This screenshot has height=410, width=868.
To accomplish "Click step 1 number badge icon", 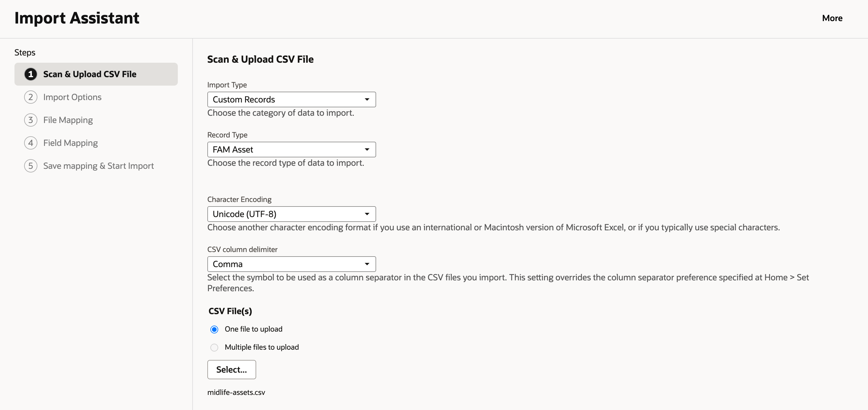I will pyautogui.click(x=31, y=74).
